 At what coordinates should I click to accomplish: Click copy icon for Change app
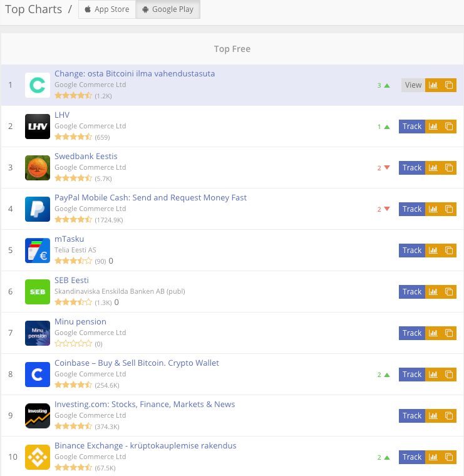(x=449, y=85)
